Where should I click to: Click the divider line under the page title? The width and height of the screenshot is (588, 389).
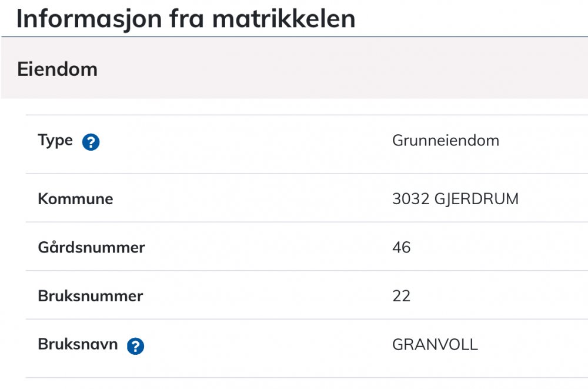[x=294, y=37]
